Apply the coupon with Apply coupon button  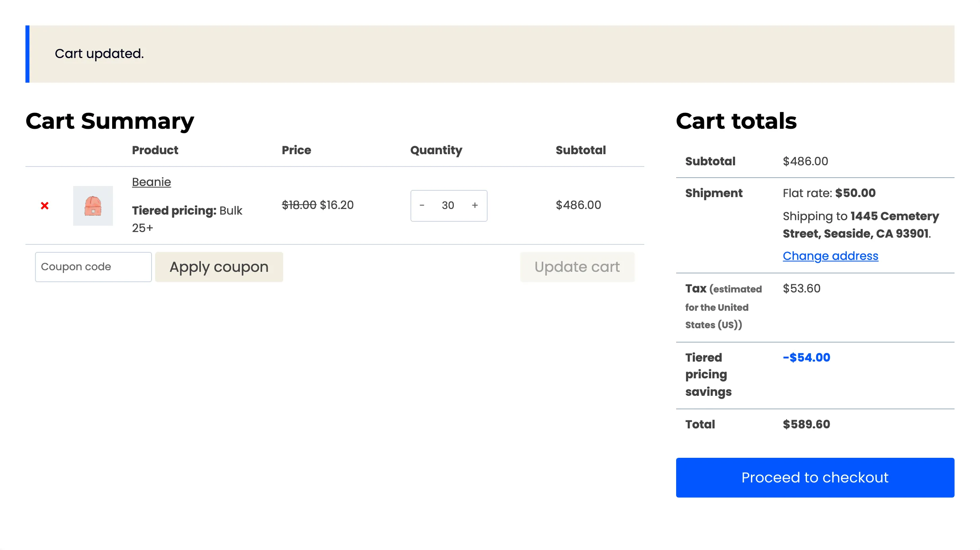(219, 267)
